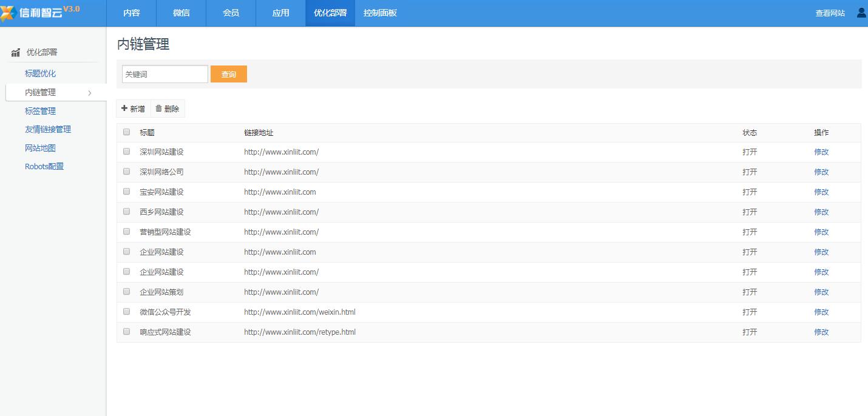Click the trash icon for 删除
This screenshot has width=868, height=416.
tap(159, 109)
